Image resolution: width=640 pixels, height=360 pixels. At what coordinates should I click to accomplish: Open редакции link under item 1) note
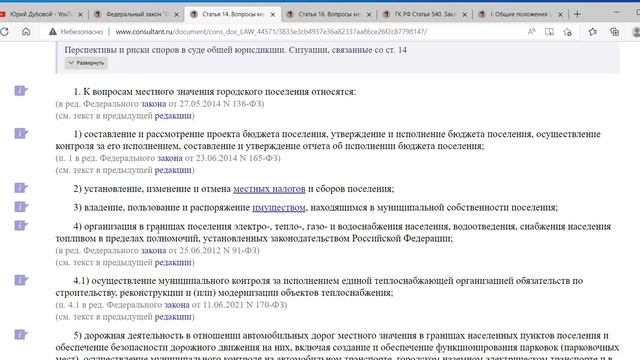point(173,170)
